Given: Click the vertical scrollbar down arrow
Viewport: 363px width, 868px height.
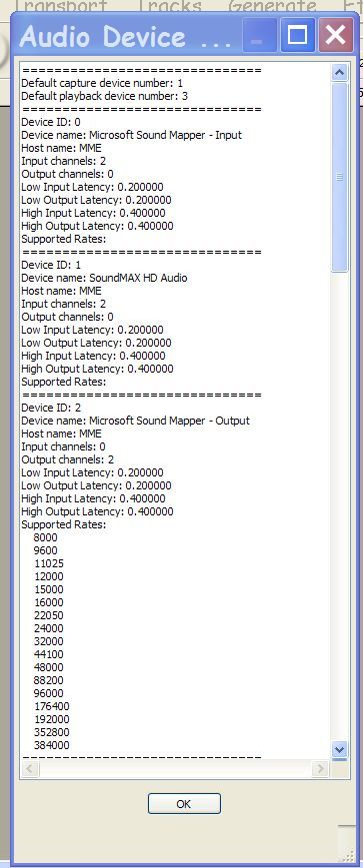Looking at the screenshot, I should coord(339,749).
